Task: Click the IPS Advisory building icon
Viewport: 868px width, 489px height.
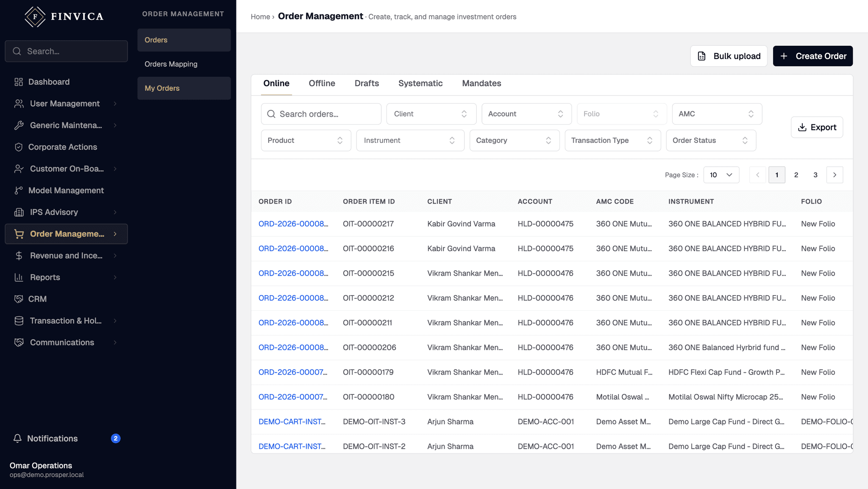Action: [x=19, y=212]
